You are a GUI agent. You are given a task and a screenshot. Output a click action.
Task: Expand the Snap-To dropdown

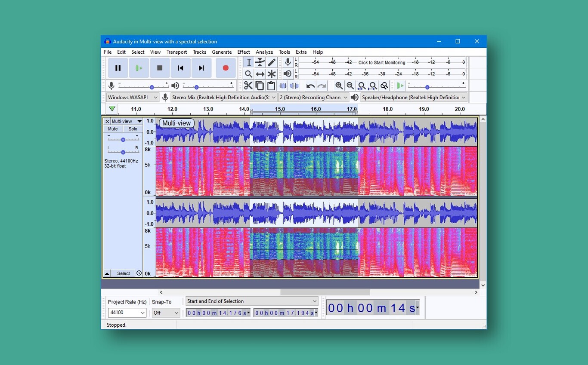coord(166,313)
